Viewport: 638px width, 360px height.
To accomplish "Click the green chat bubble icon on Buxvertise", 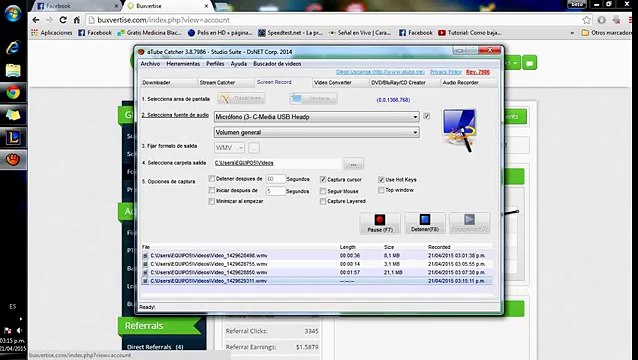I will tap(529, 63).
